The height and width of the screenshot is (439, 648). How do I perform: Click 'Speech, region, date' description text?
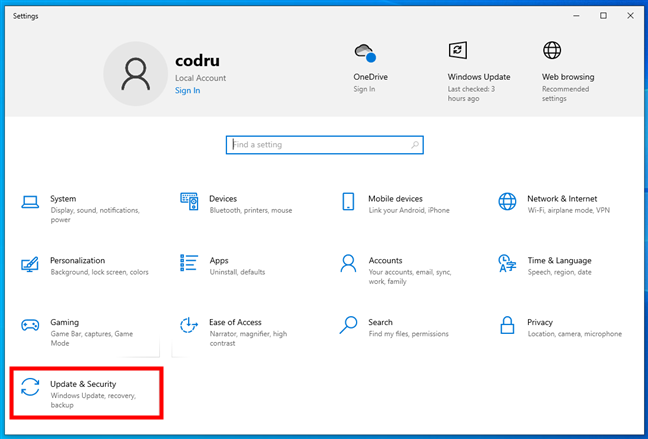tap(560, 272)
